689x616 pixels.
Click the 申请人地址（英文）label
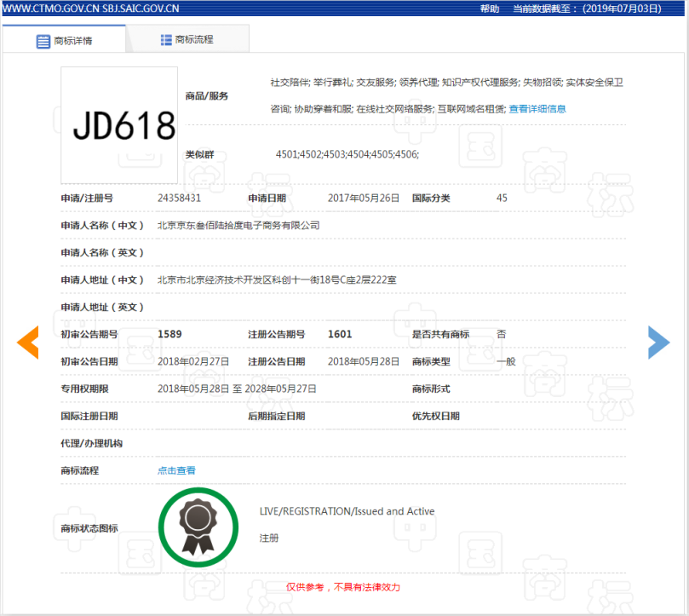[x=102, y=308]
